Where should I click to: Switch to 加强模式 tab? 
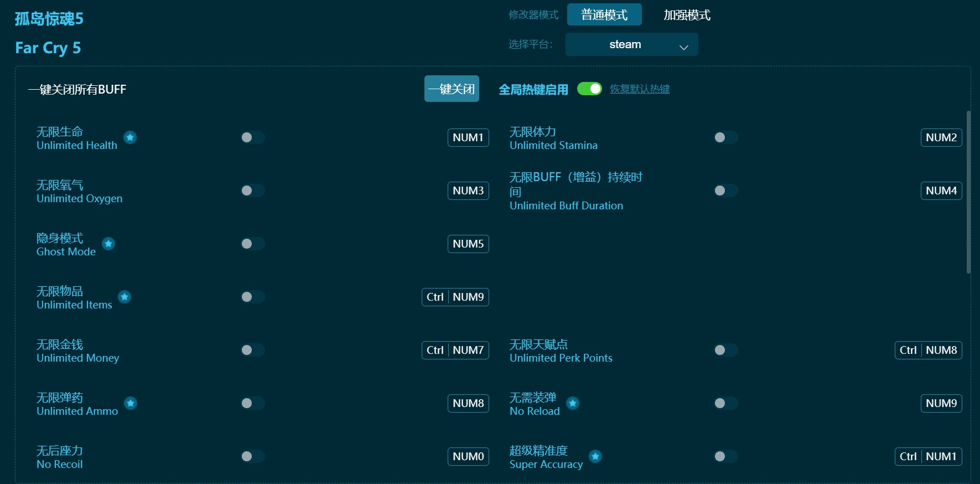[687, 15]
